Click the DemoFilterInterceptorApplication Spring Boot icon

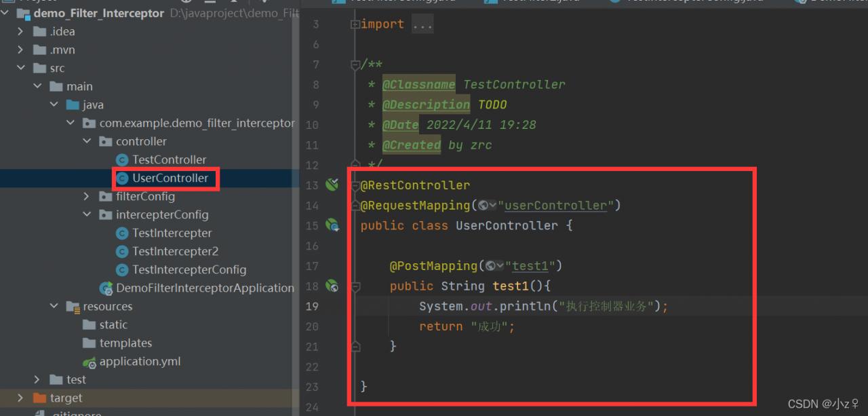tap(106, 288)
